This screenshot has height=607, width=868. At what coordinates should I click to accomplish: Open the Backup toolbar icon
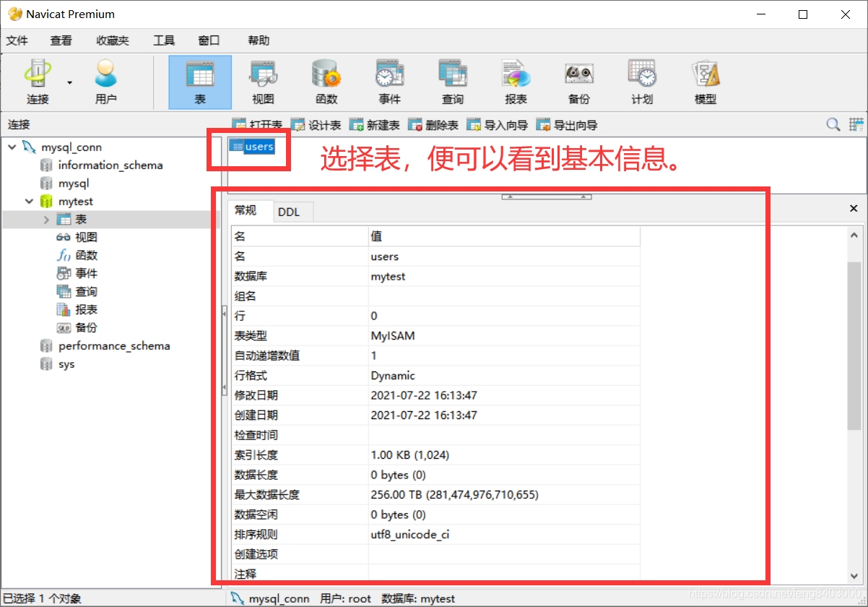(579, 82)
